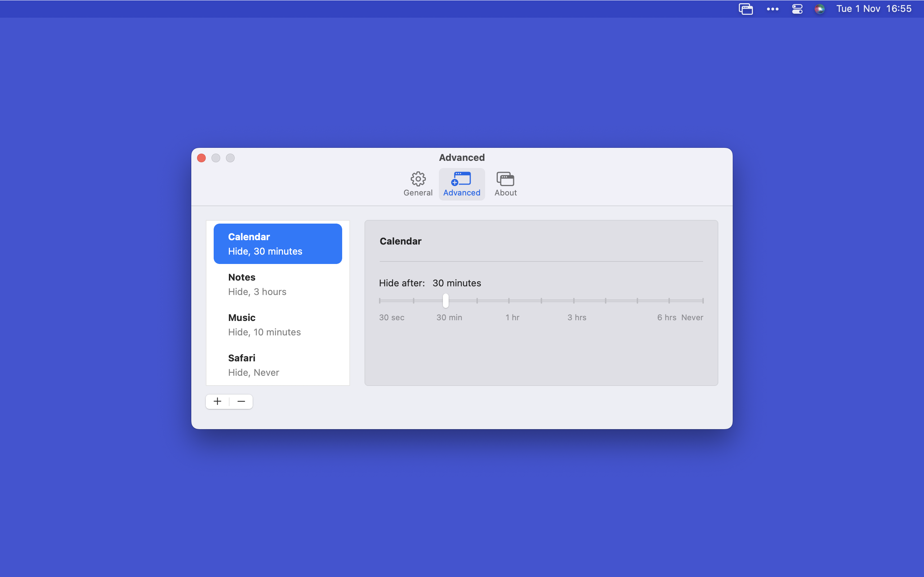Image resolution: width=924 pixels, height=577 pixels.
Task: Open the About windows icon tab
Action: 505,184
